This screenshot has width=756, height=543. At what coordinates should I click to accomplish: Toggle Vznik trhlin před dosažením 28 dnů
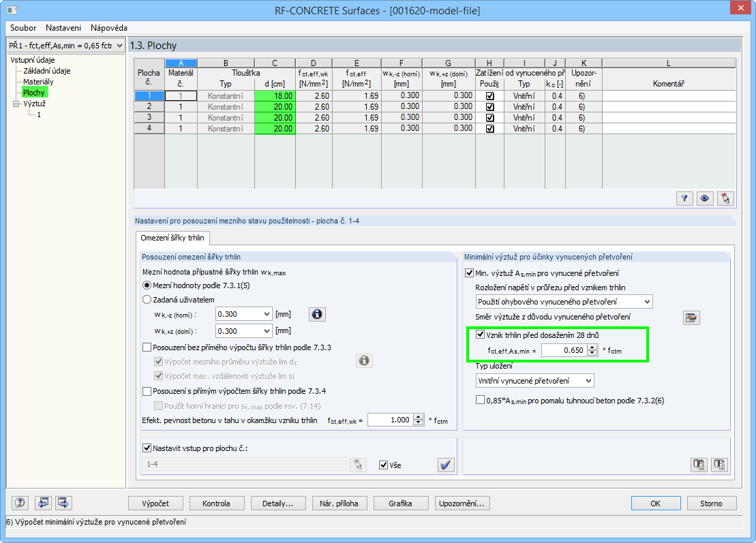[480, 335]
